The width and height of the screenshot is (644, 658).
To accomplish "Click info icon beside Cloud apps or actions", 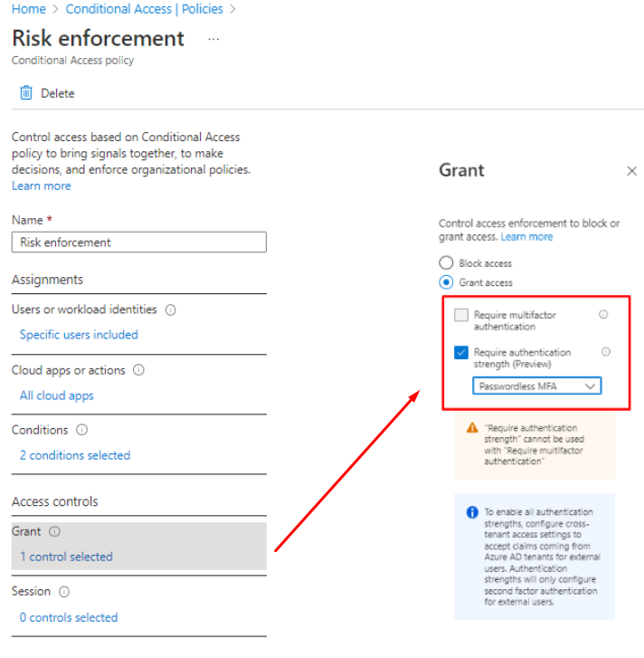I will [138, 370].
